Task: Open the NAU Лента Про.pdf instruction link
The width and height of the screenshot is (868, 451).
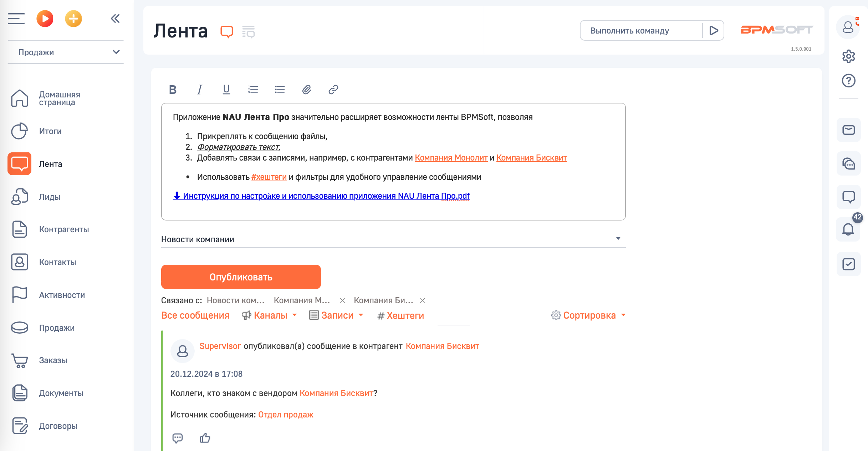Action: pos(321,196)
